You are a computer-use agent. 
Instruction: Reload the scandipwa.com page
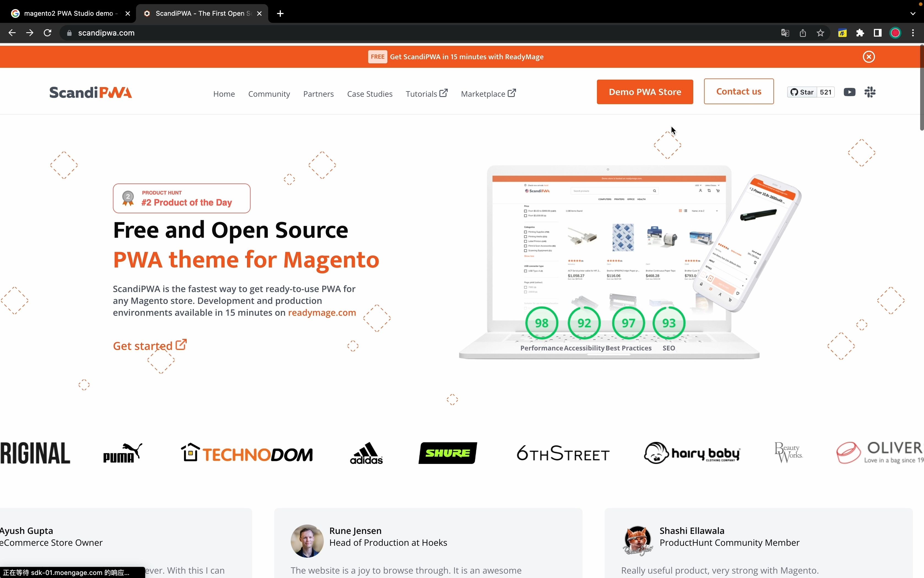coord(47,33)
